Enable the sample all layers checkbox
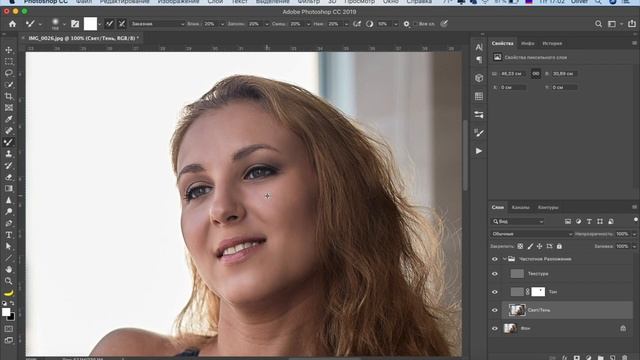Viewport: 640px width, 360px height. point(415,24)
